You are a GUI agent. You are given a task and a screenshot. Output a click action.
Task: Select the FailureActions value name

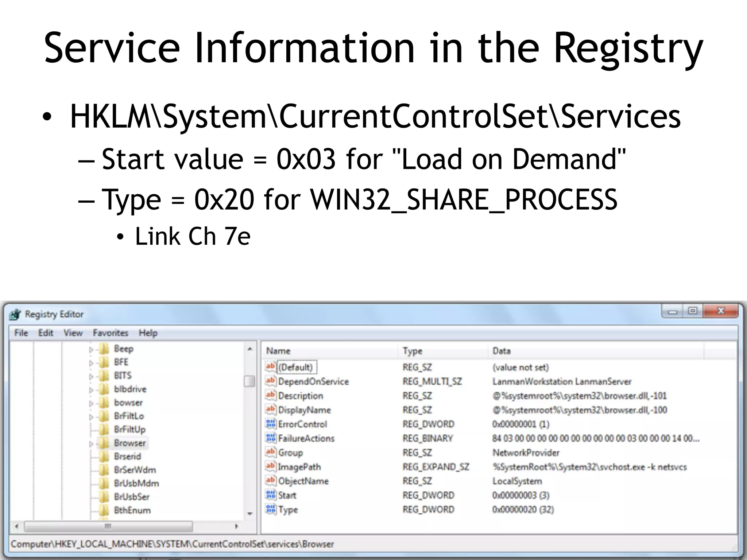306,438
